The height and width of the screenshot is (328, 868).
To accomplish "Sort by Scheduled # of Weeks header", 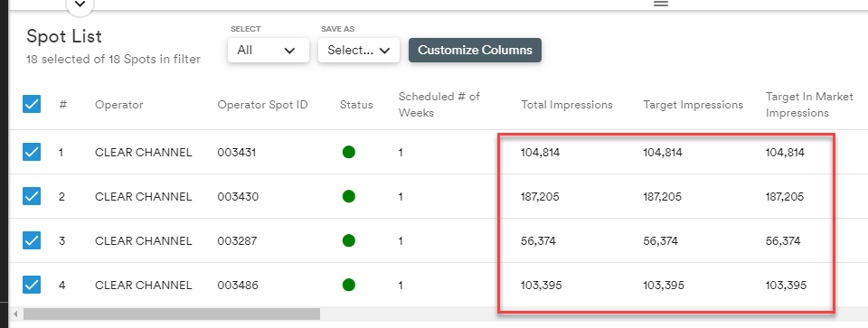I will pos(439,105).
